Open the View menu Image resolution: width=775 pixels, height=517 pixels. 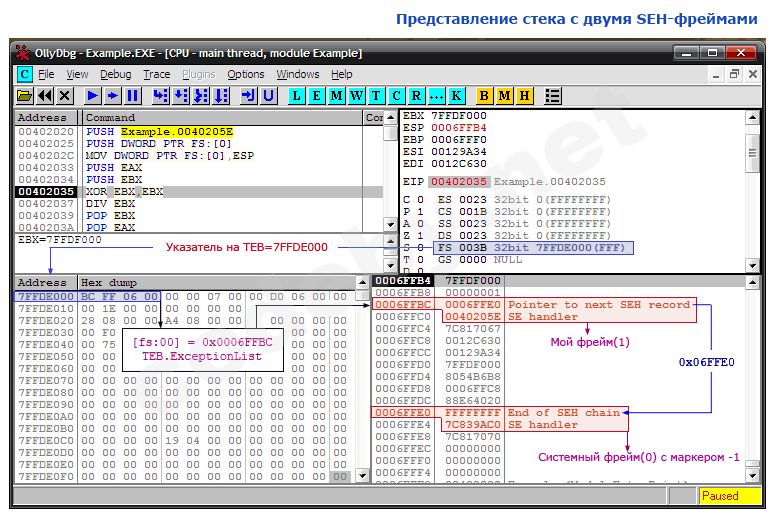78,74
